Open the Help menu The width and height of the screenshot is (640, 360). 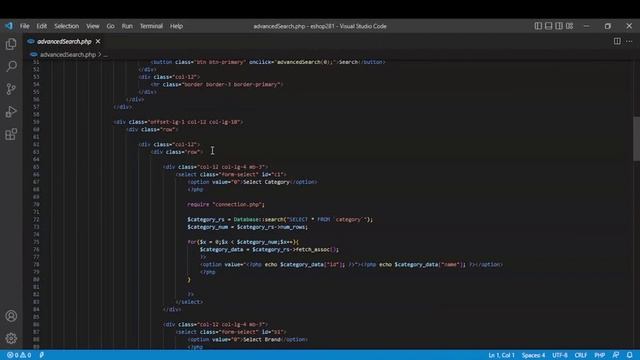click(x=176, y=26)
